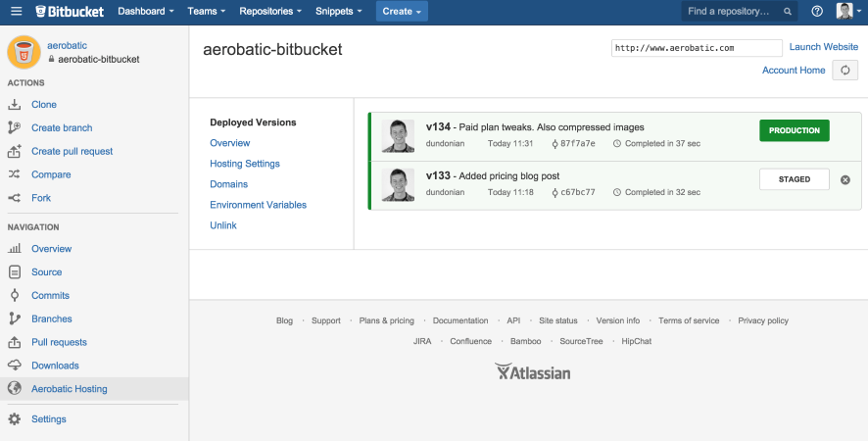Open the Aerobatic Hosting navigation link
The width and height of the screenshot is (868, 441).
pyautogui.click(x=70, y=389)
